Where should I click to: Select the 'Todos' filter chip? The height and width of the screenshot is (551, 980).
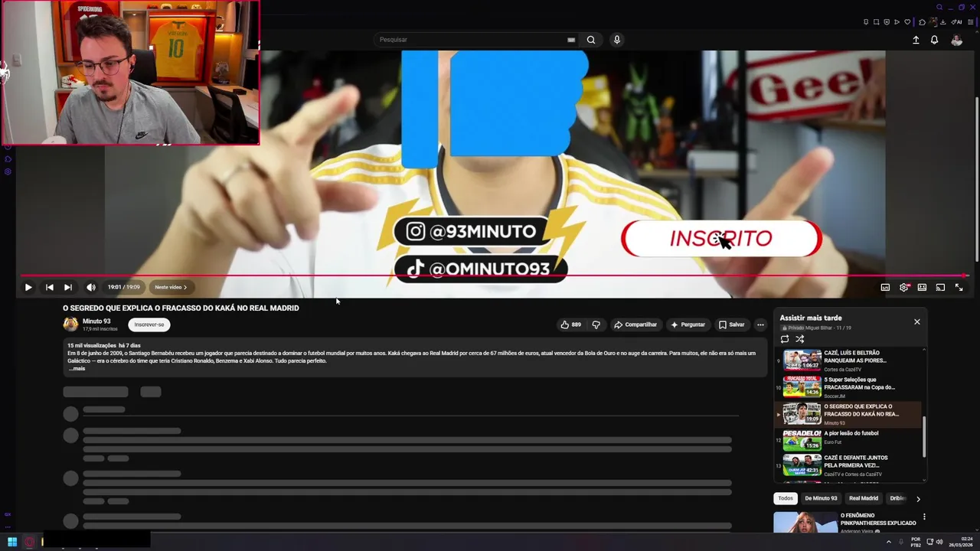pos(786,498)
